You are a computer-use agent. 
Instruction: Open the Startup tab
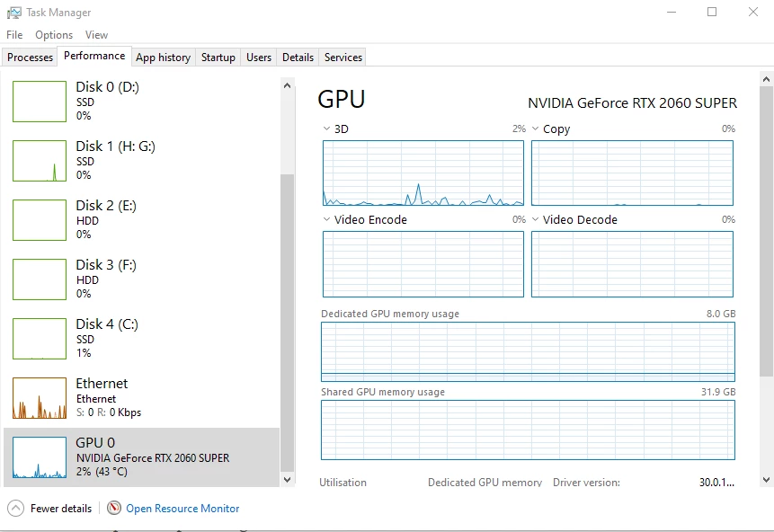tap(218, 58)
